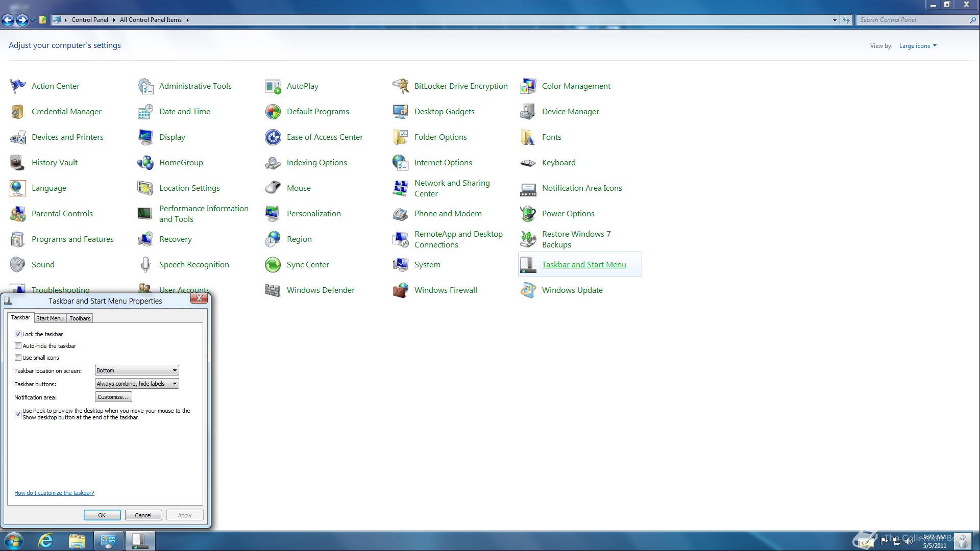Open the Power Options icon

click(x=528, y=214)
